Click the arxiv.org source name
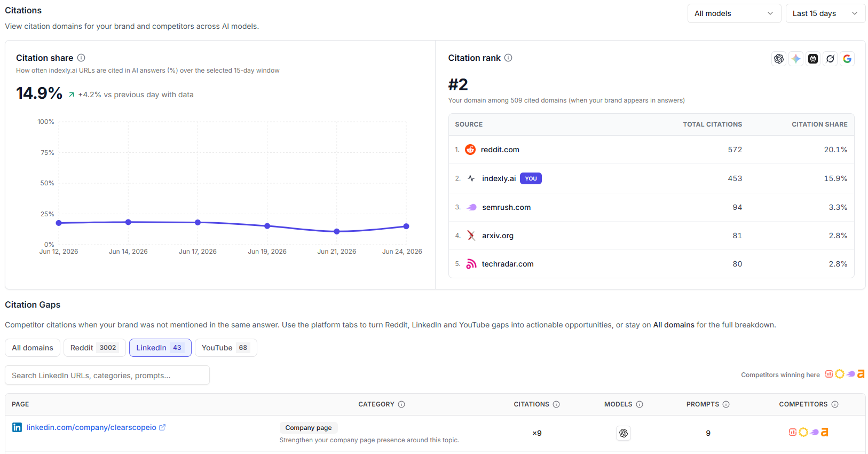This screenshot has width=868, height=454. point(498,236)
